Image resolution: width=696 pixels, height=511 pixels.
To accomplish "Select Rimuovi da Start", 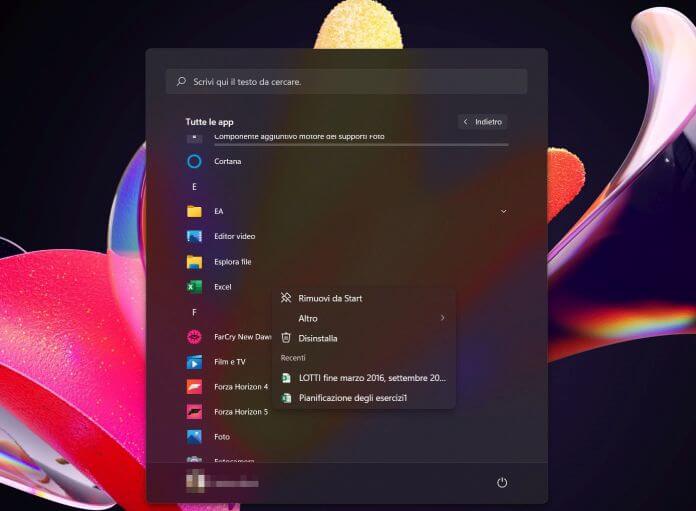I will point(364,298).
